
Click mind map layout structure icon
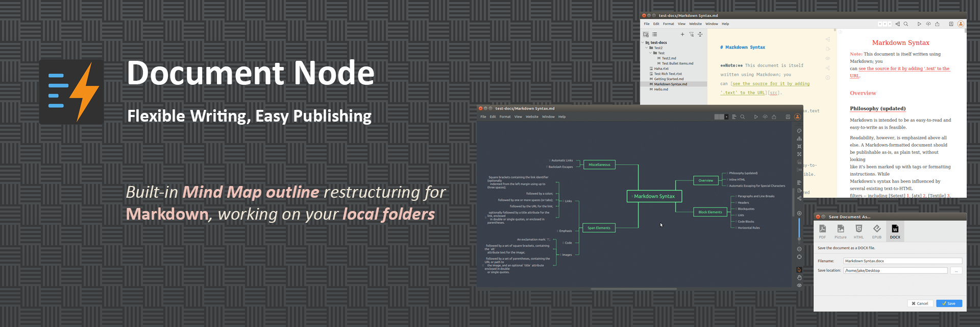(x=799, y=138)
